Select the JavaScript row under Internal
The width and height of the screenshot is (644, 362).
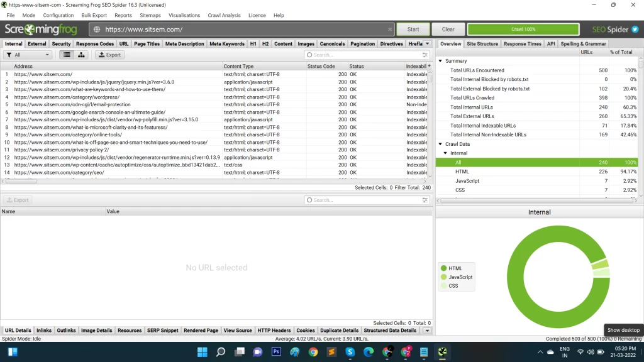(x=536, y=181)
